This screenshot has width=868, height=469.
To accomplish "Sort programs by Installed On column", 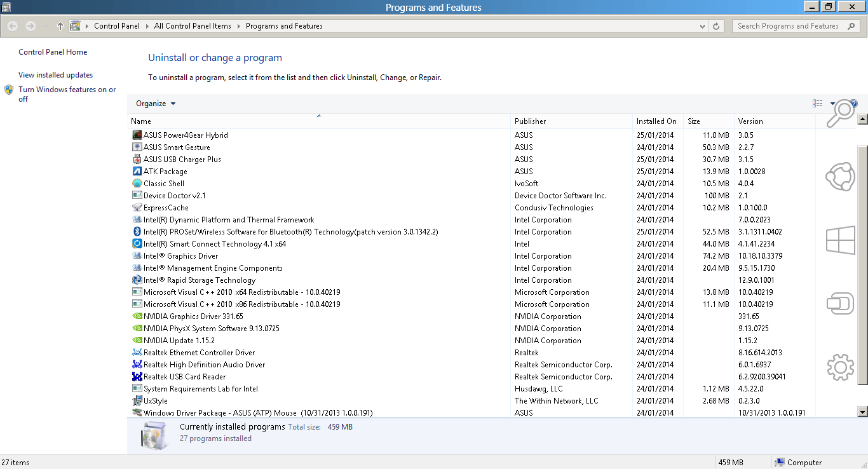I will 658,121.
